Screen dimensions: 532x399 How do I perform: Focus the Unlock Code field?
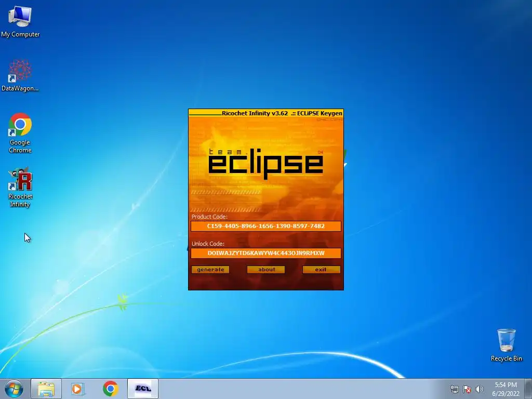[x=266, y=253]
